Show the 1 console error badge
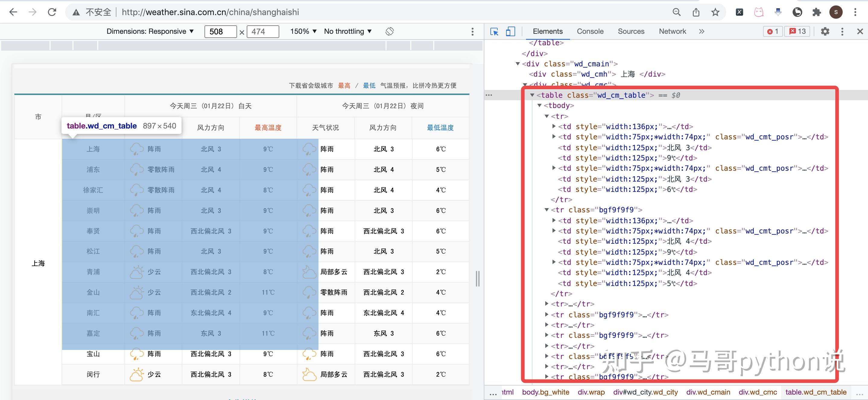The image size is (868, 400). [x=773, y=31]
